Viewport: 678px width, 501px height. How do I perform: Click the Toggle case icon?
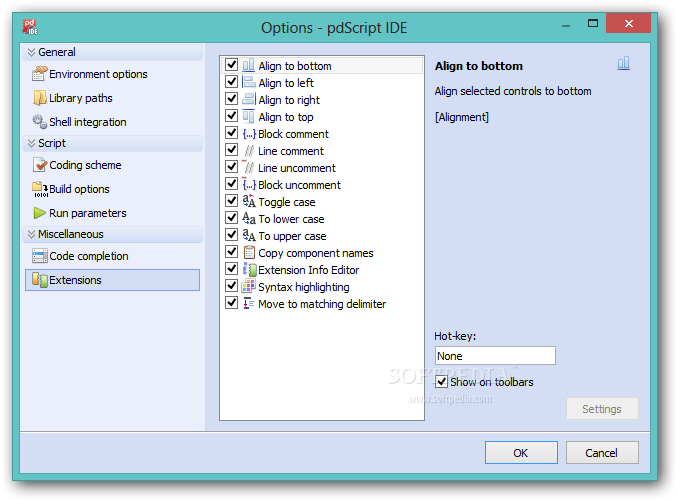pyautogui.click(x=249, y=201)
